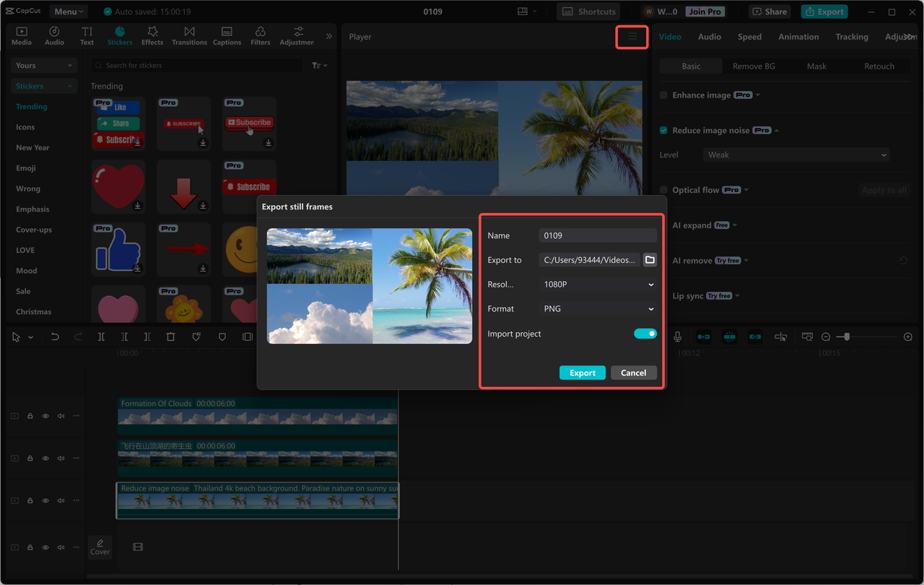This screenshot has width=924, height=585.
Task: Toggle the Import project switch
Action: [x=645, y=334]
